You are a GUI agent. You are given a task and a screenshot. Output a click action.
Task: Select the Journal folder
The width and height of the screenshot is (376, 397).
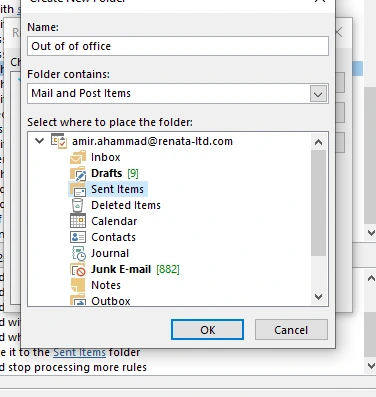click(110, 253)
